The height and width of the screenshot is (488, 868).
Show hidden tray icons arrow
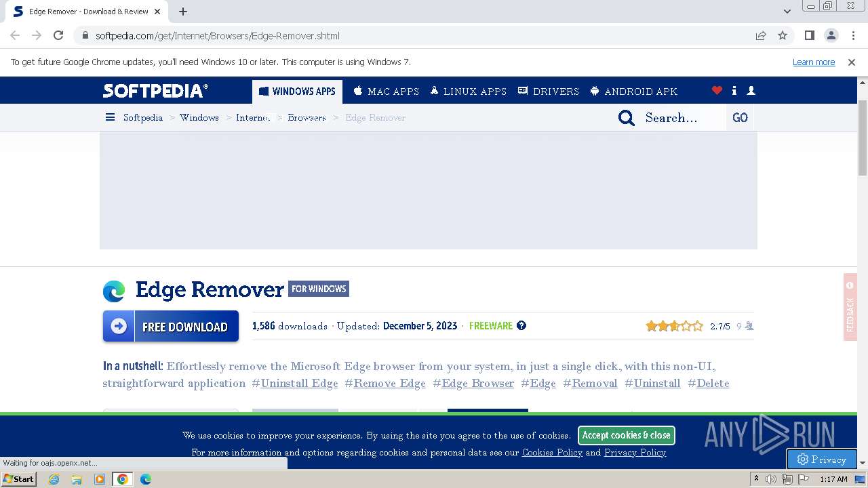click(x=756, y=479)
